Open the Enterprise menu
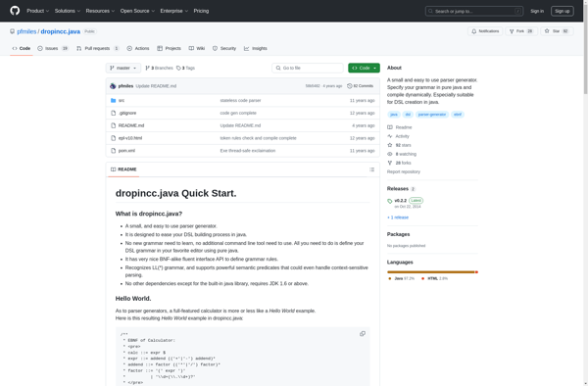The width and height of the screenshot is (588, 386). 174,11
